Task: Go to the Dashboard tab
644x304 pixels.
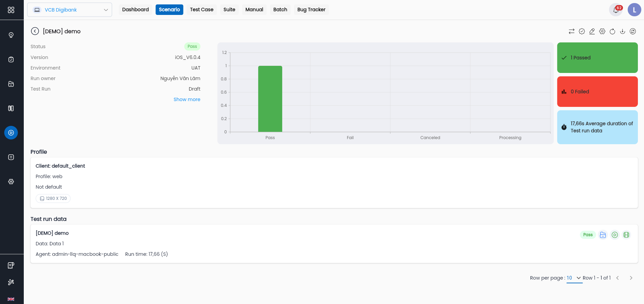Action: click(x=136, y=9)
